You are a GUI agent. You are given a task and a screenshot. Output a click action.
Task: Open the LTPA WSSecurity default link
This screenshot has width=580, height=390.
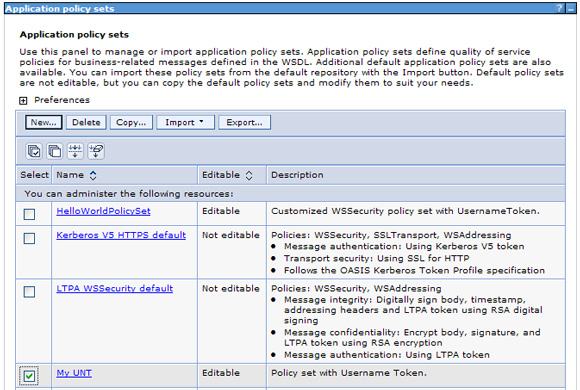[x=115, y=289]
